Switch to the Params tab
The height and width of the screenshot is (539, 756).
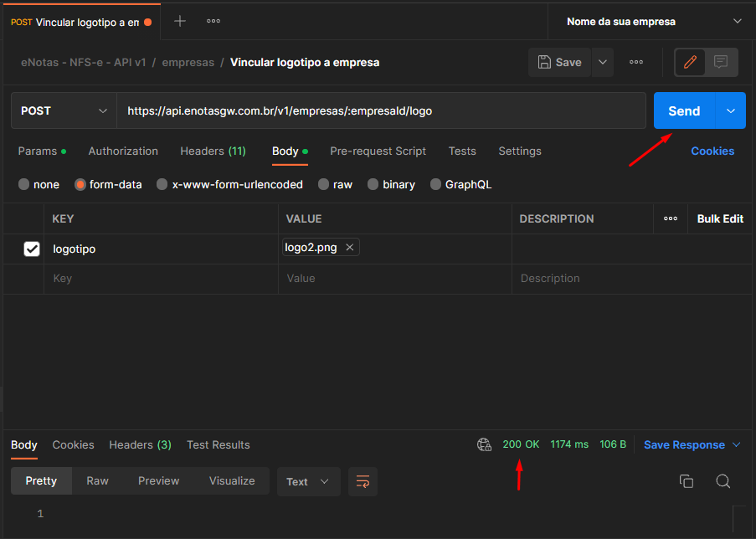pos(42,151)
